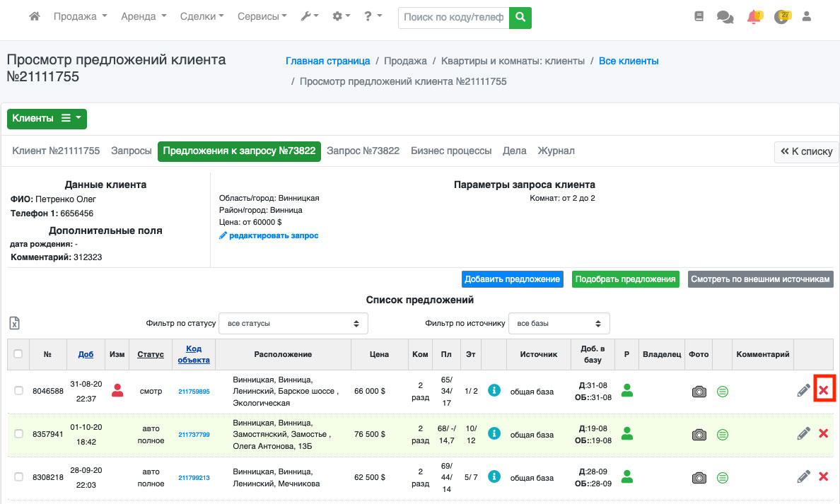Open the Продажа menu

(x=80, y=17)
